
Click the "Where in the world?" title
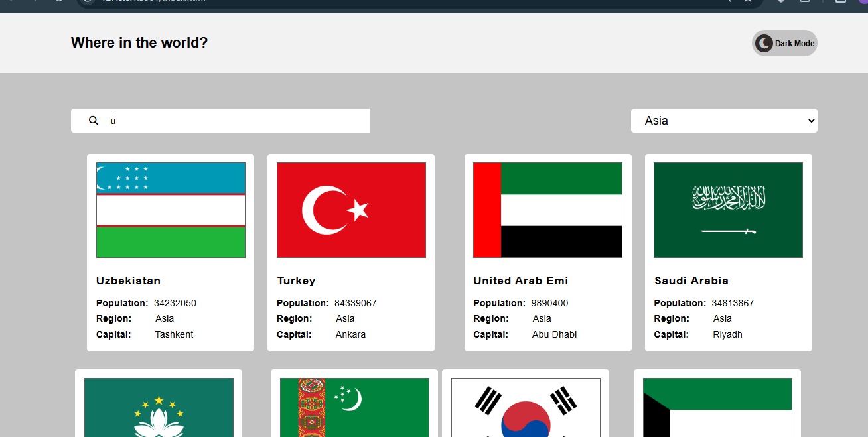pos(139,43)
